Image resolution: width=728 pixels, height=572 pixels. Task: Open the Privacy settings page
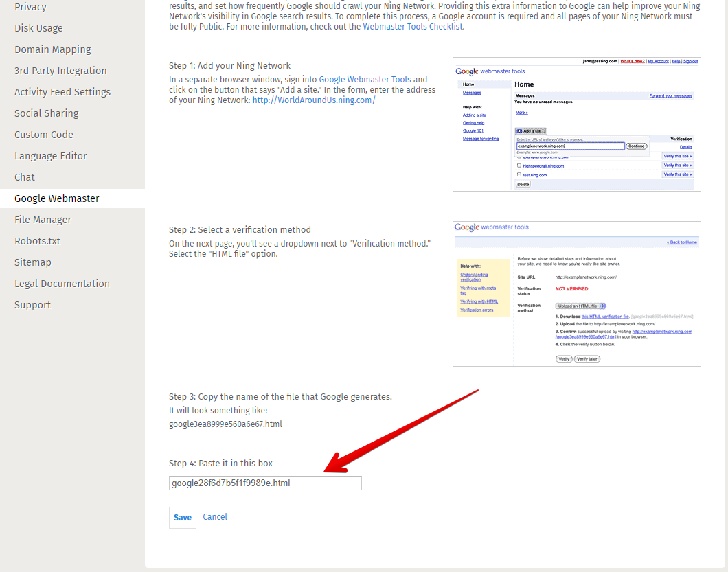pos(30,7)
